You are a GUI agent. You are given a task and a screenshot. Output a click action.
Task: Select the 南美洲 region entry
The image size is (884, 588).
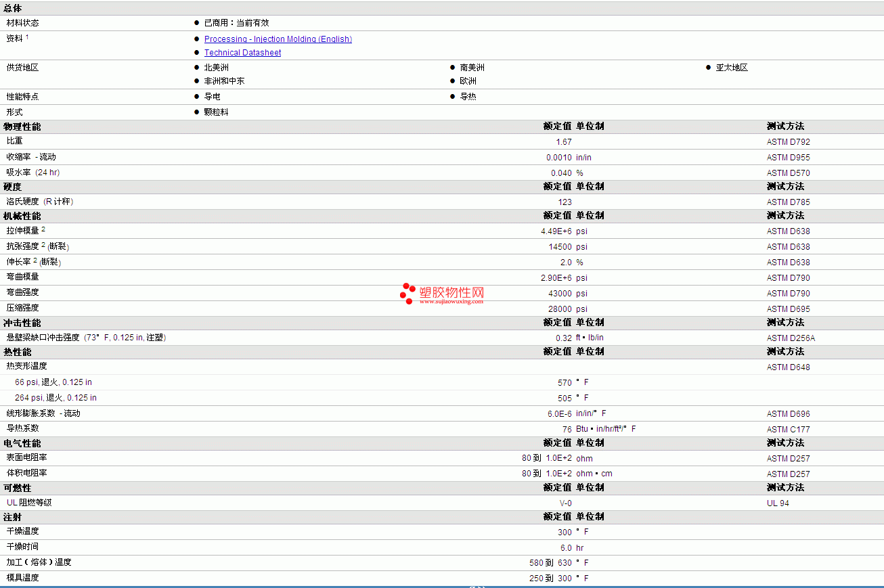(472, 68)
